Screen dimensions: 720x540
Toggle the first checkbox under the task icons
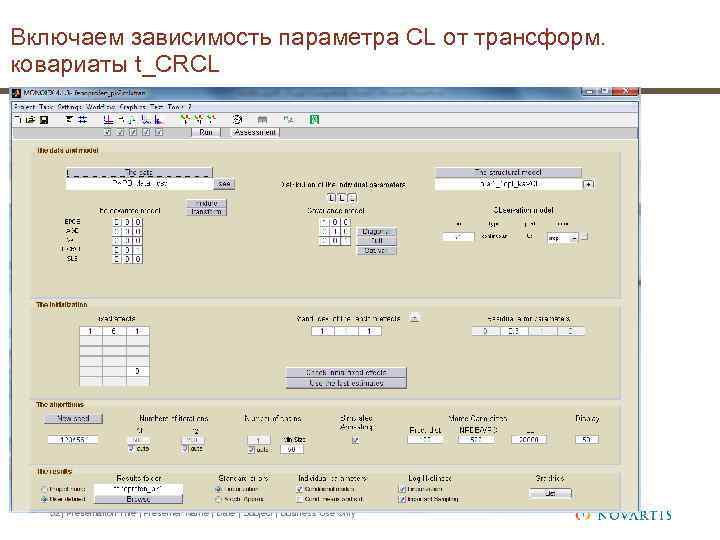(x=108, y=132)
